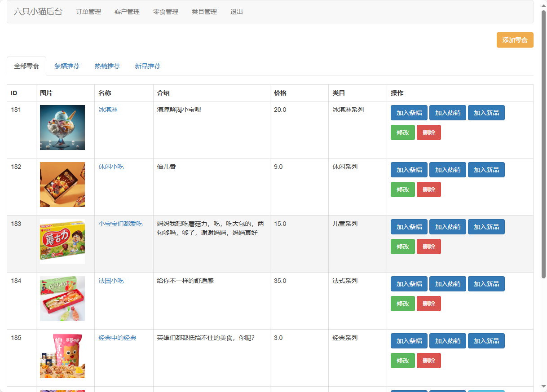
Task: Switch to the 热销推荐 tab
Action: (x=107, y=66)
